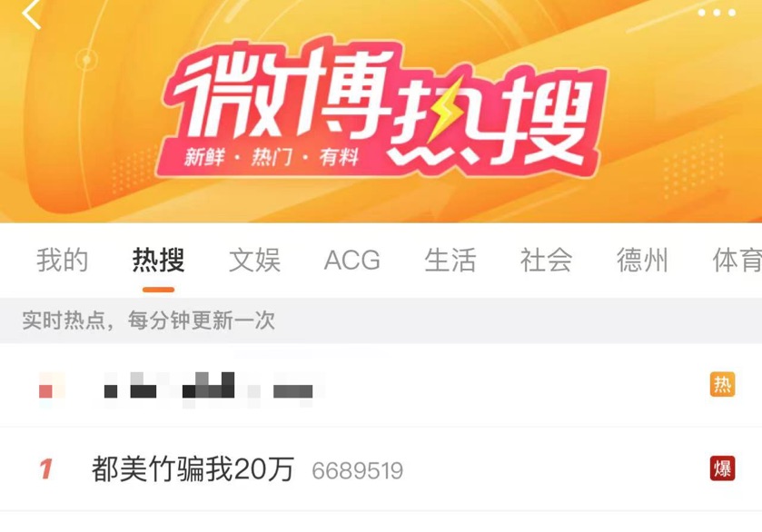762x532 pixels.
Task: Switch to the 我的 tab
Action: coord(62,260)
